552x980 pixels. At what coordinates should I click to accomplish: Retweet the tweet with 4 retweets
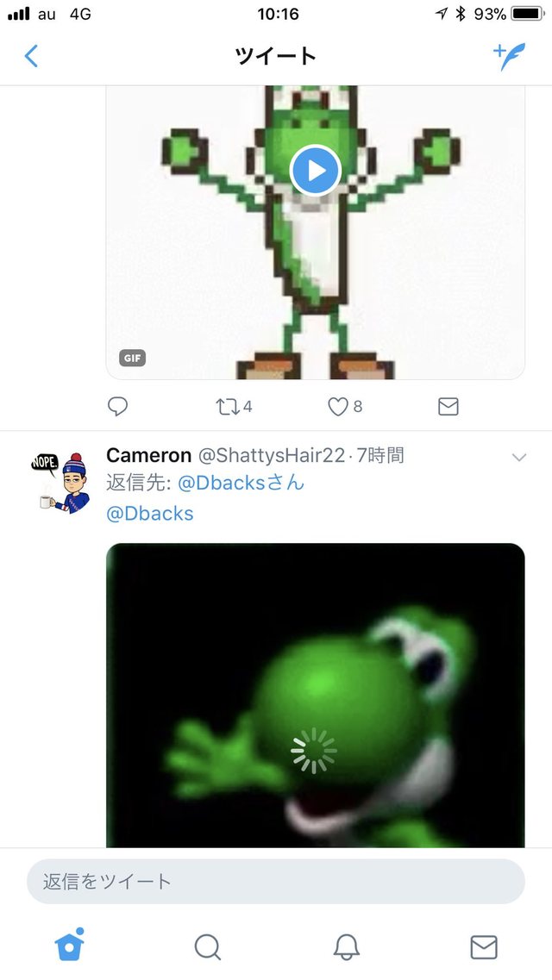tap(234, 407)
